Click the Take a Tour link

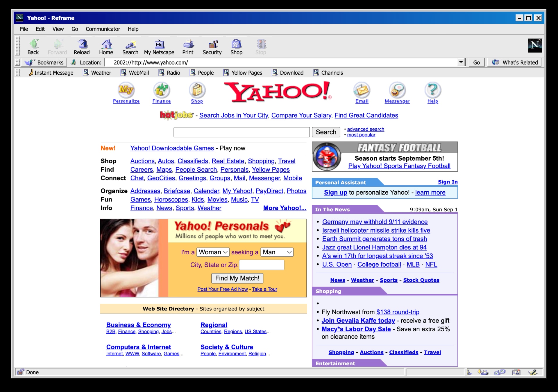264,289
